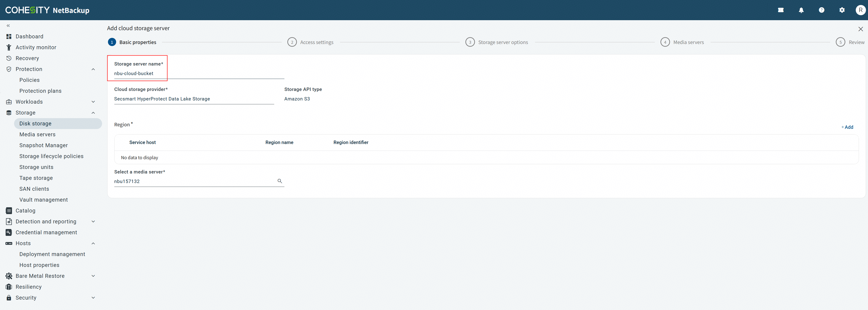Open Resiliency page
The image size is (868, 310).
tap(29, 287)
